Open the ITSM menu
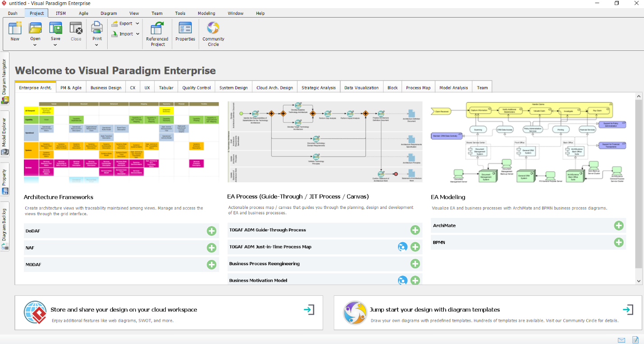The height and width of the screenshot is (344, 644). point(61,13)
